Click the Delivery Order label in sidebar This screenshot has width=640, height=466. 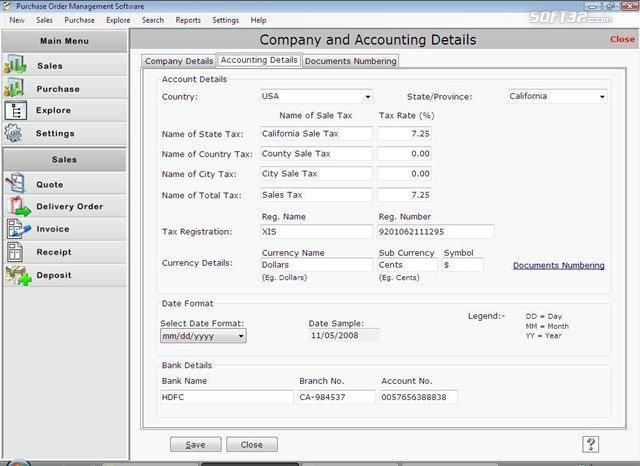tap(70, 206)
